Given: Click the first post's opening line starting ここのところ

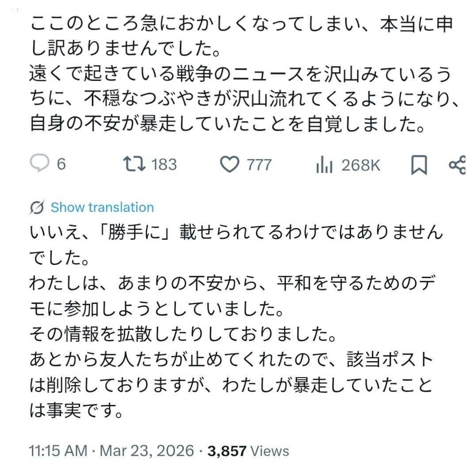Looking at the screenshot, I should (241, 24).
